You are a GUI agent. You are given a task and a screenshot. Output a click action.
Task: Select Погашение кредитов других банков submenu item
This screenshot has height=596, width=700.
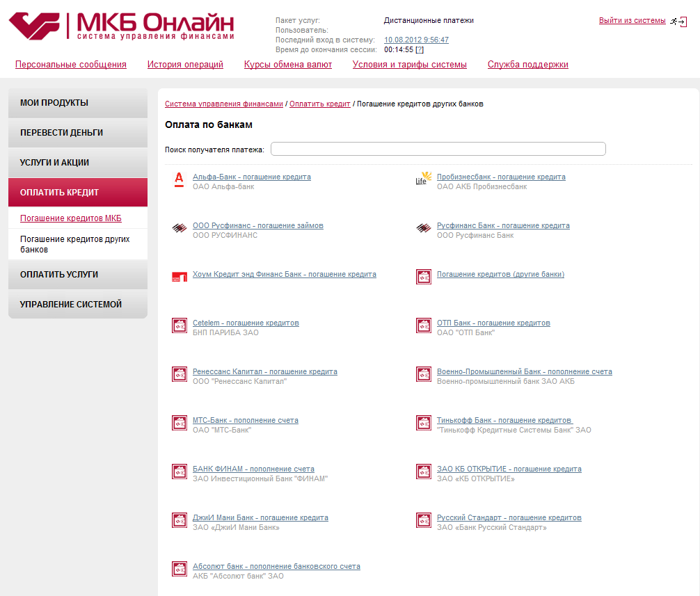[x=74, y=244]
